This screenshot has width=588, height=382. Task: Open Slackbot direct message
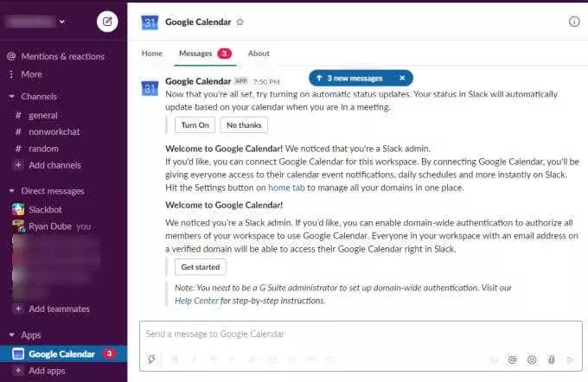pyautogui.click(x=45, y=209)
